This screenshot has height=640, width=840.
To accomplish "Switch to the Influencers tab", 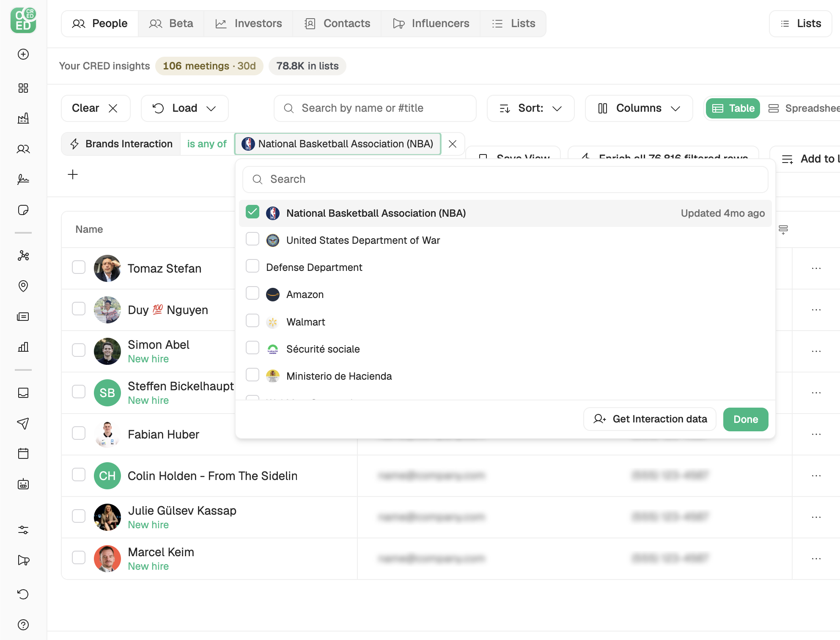I will pos(431,24).
